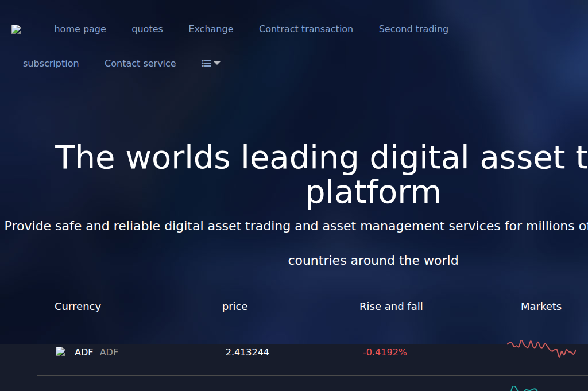The image size is (588, 391).
Task: Expand the language selector menu
Action: (x=210, y=63)
